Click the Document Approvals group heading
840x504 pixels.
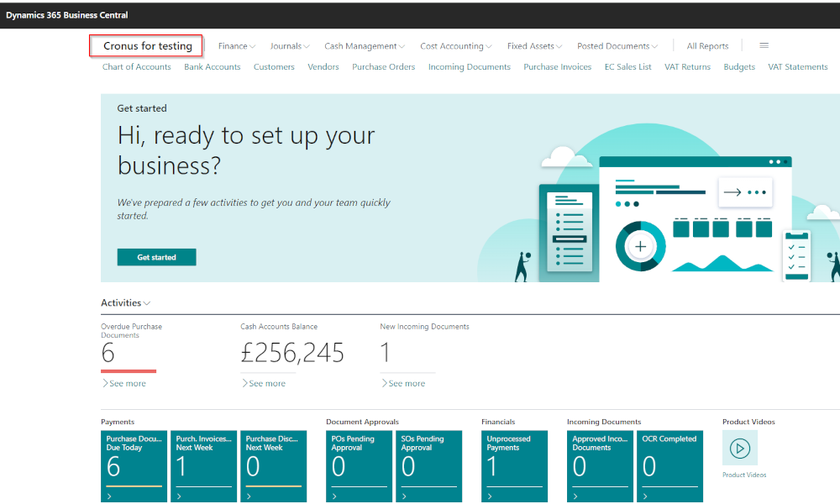point(362,422)
